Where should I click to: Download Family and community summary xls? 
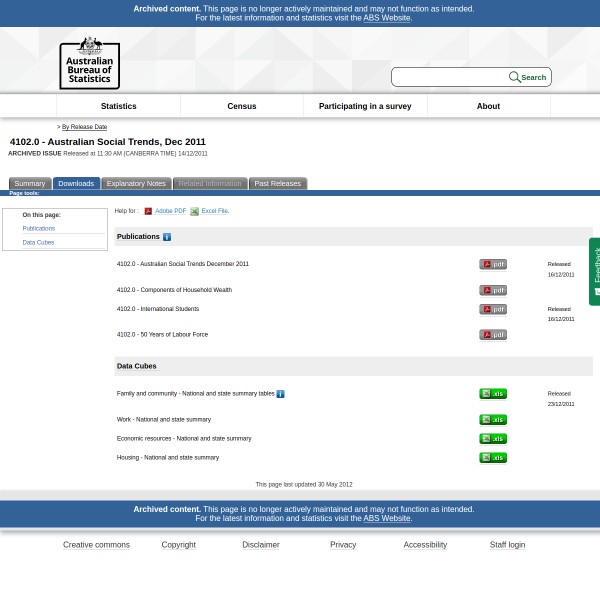pyautogui.click(x=492, y=394)
